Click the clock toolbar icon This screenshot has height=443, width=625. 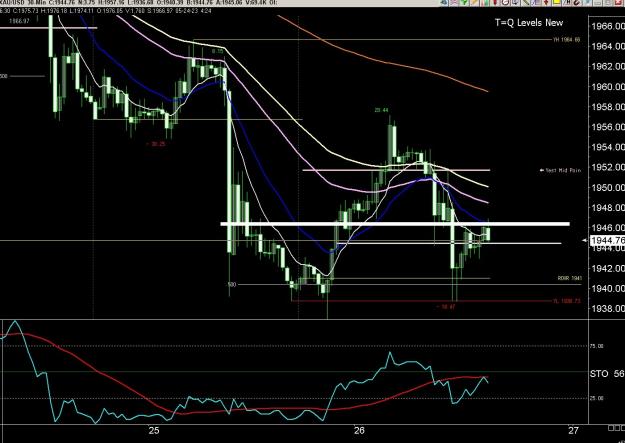(506, 2)
